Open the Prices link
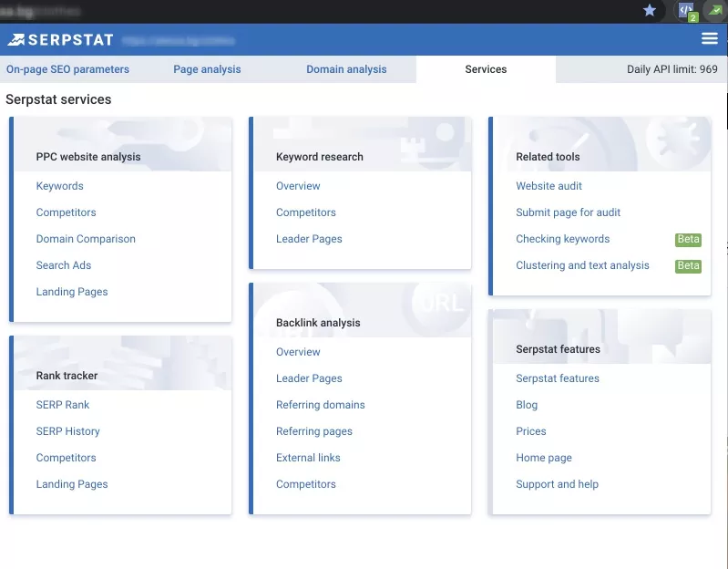728x569 pixels. tap(531, 431)
